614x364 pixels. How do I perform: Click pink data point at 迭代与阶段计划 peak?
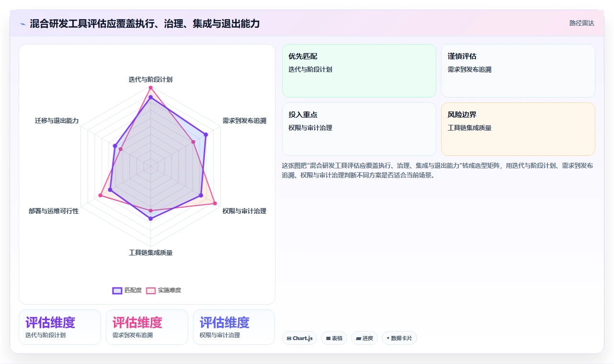pos(150,88)
